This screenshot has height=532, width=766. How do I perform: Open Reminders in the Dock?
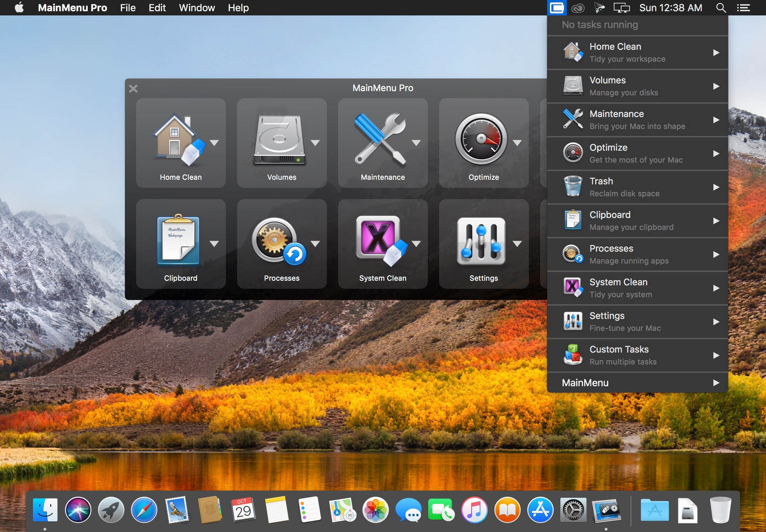(x=309, y=510)
